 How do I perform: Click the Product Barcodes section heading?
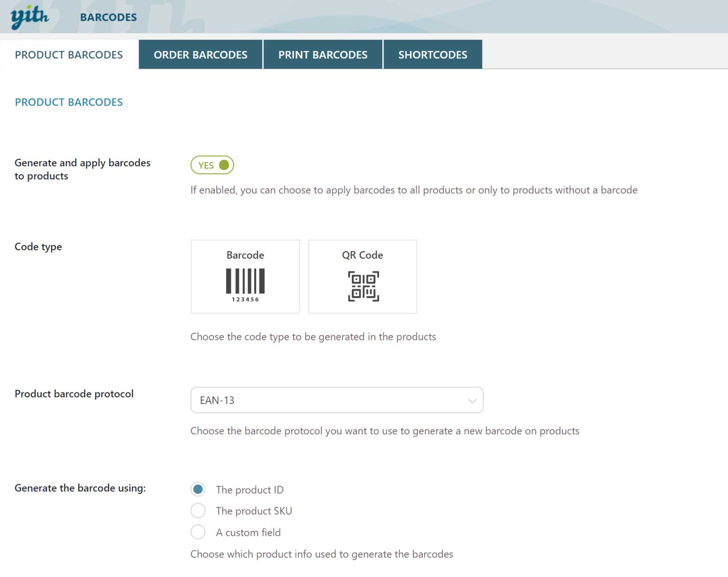[x=69, y=102]
